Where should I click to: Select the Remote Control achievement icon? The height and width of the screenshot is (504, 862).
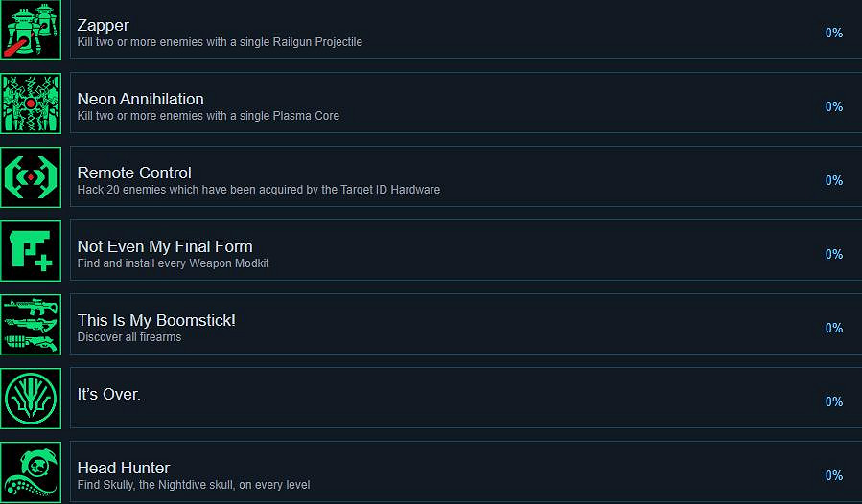pyautogui.click(x=31, y=177)
